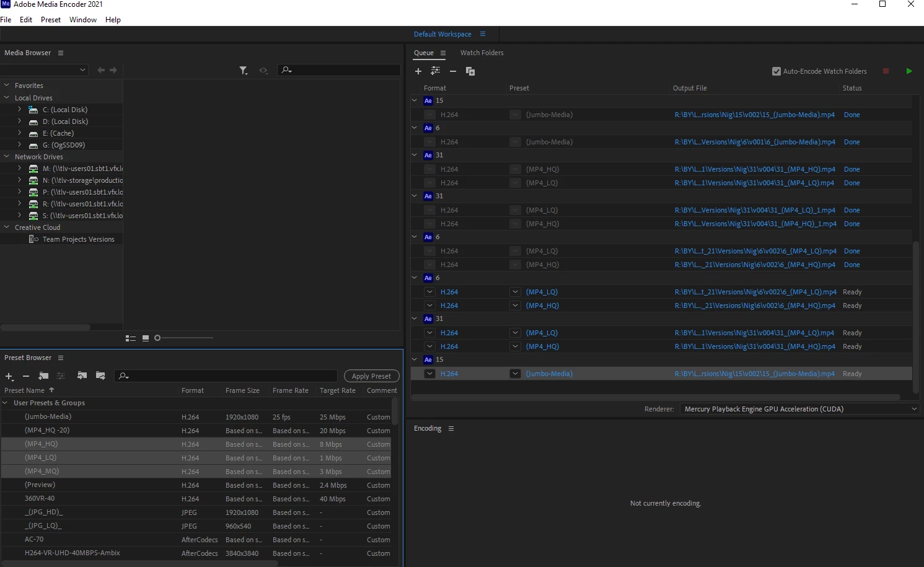Expand the G: (OgSSD09) drive
Viewport: 924px width, 567px height.
pyautogui.click(x=19, y=145)
